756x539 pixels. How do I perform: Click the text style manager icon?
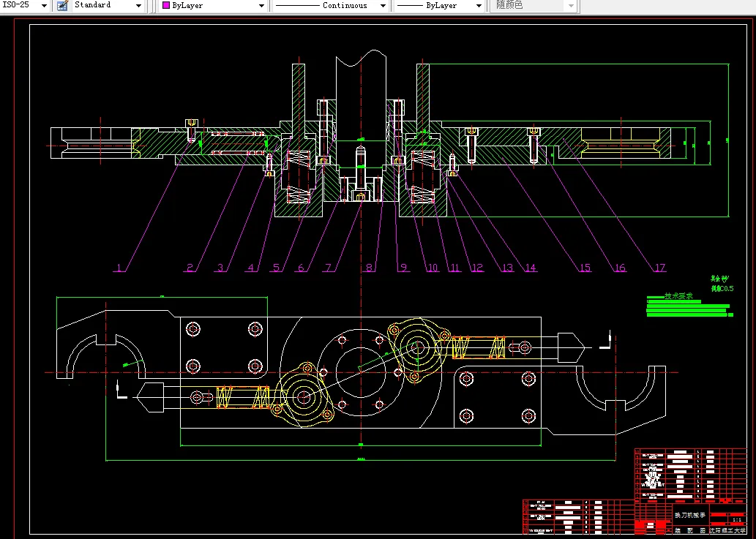click(62, 5)
